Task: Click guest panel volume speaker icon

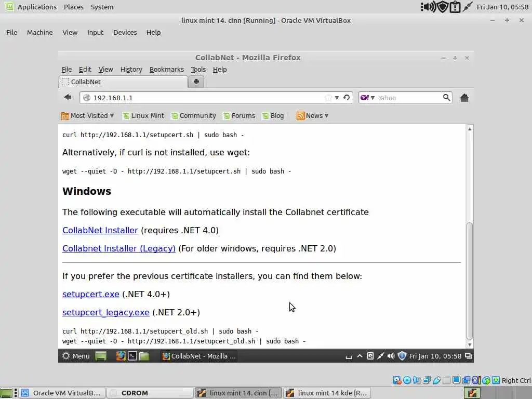Action: point(391,356)
